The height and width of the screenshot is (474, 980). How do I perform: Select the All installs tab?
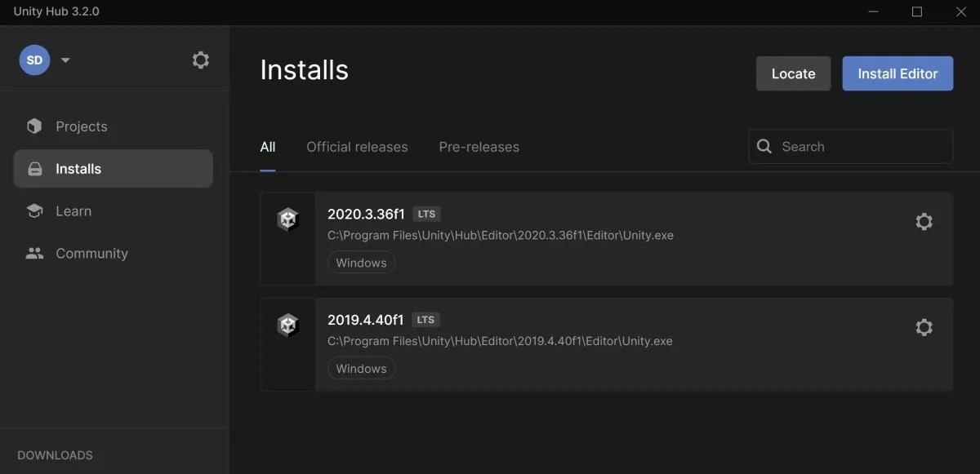click(x=268, y=147)
